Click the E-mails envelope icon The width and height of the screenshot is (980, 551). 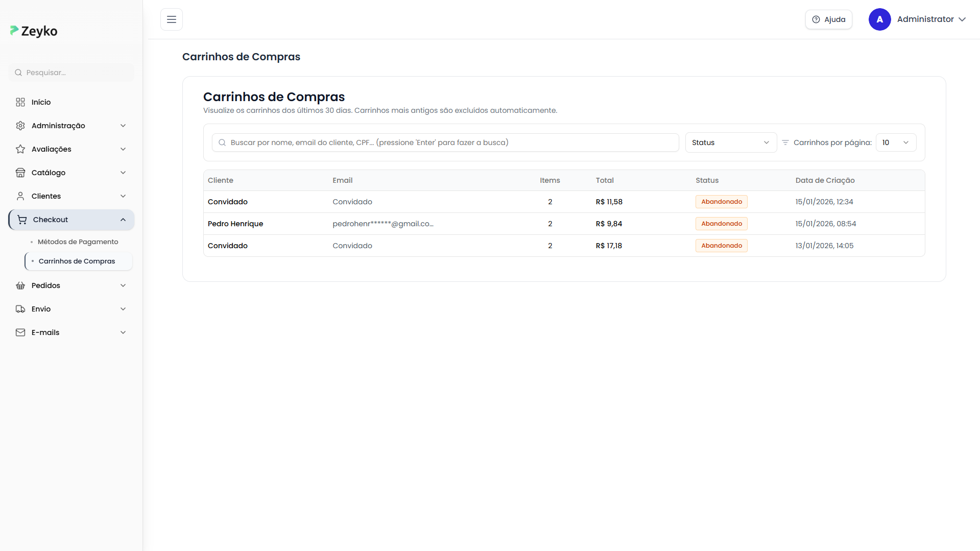click(20, 332)
